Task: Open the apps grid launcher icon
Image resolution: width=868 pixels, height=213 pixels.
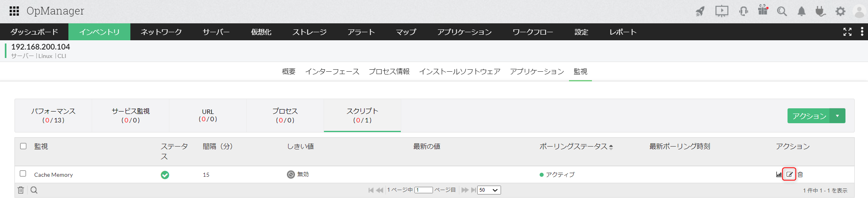Action: click(14, 11)
